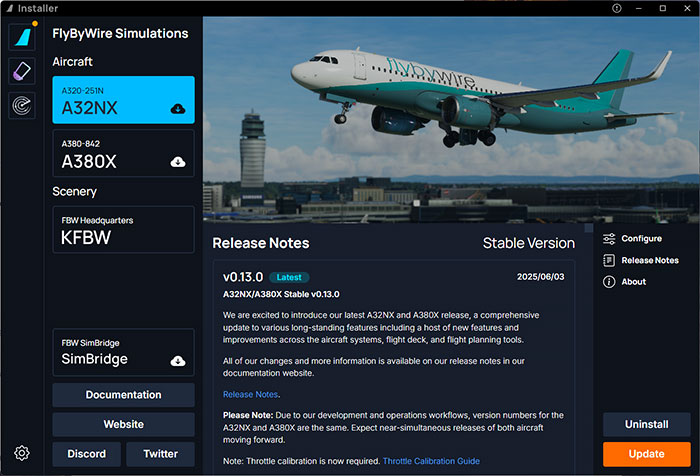Click the Documentation button
The width and height of the screenshot is (700, 476).
[x=124, y=395]
